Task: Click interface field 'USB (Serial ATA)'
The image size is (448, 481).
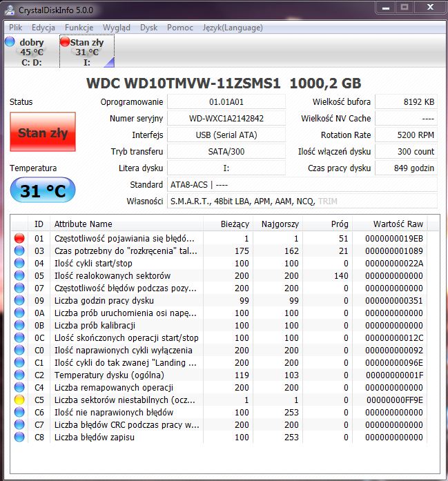Action: 226,135
